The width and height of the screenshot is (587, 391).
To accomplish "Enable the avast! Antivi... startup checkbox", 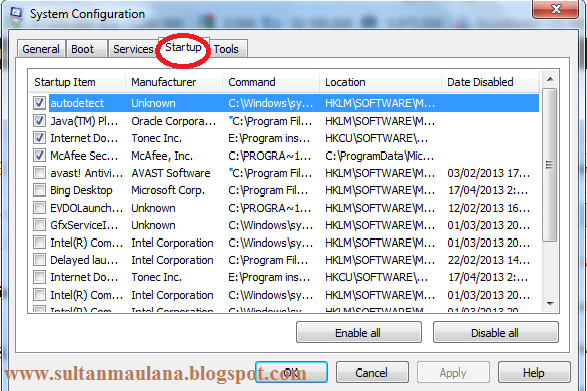I will coord(39,173).
